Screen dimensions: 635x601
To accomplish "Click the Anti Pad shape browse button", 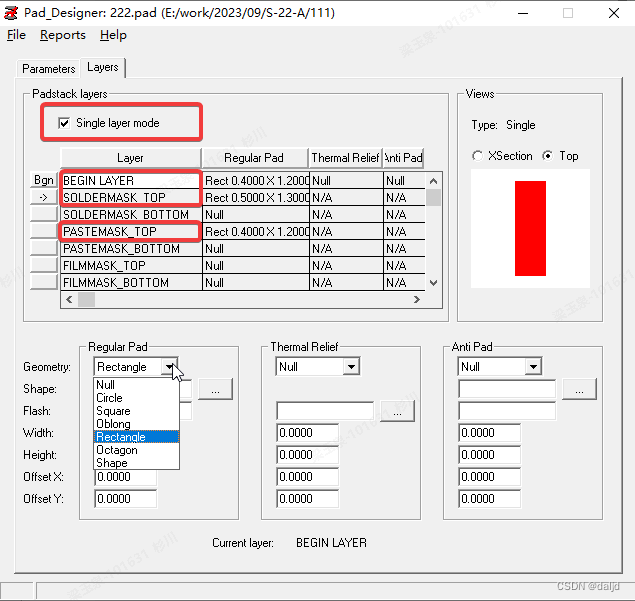I will [579, 388].
